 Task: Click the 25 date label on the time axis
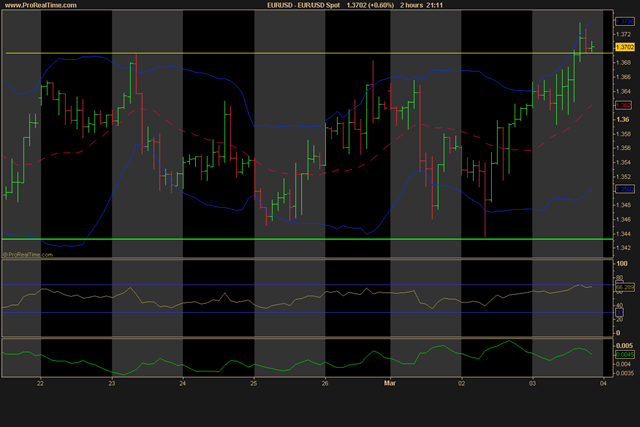(254, 383)
